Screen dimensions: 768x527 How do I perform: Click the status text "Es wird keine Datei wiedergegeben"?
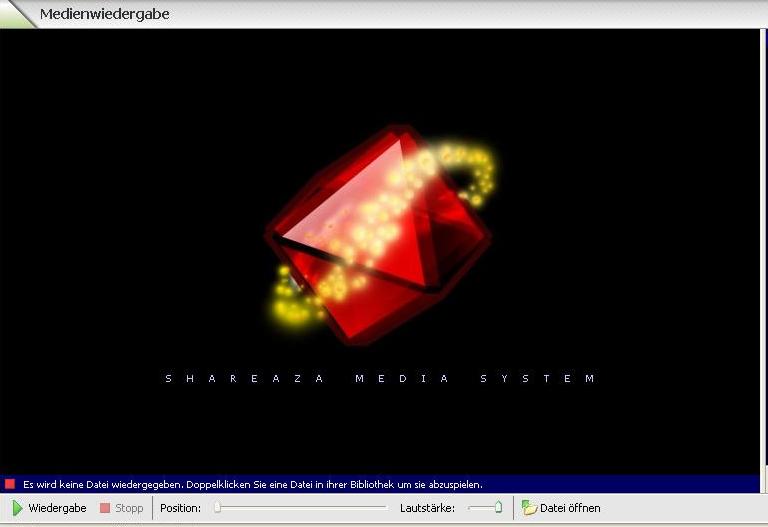103,484
